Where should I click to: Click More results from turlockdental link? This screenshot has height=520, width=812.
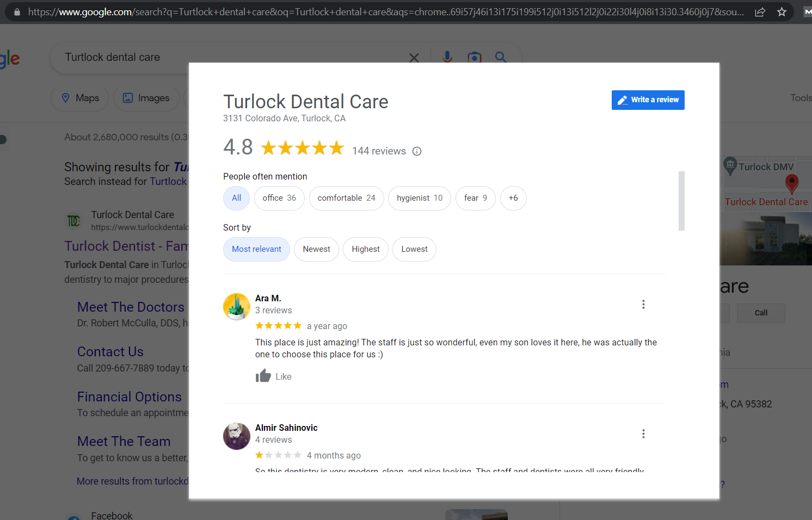132,481
